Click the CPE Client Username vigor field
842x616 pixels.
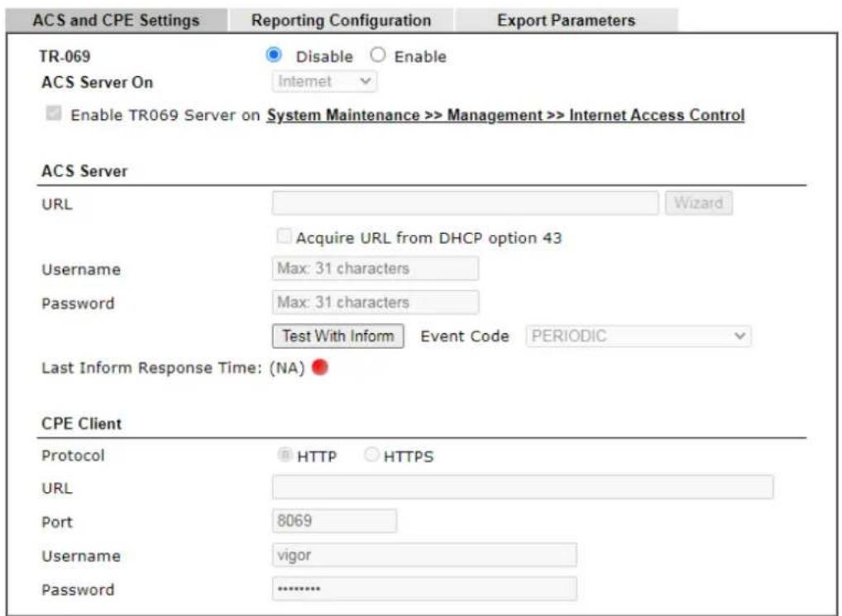pyautogui.click(x=424, y=555)
